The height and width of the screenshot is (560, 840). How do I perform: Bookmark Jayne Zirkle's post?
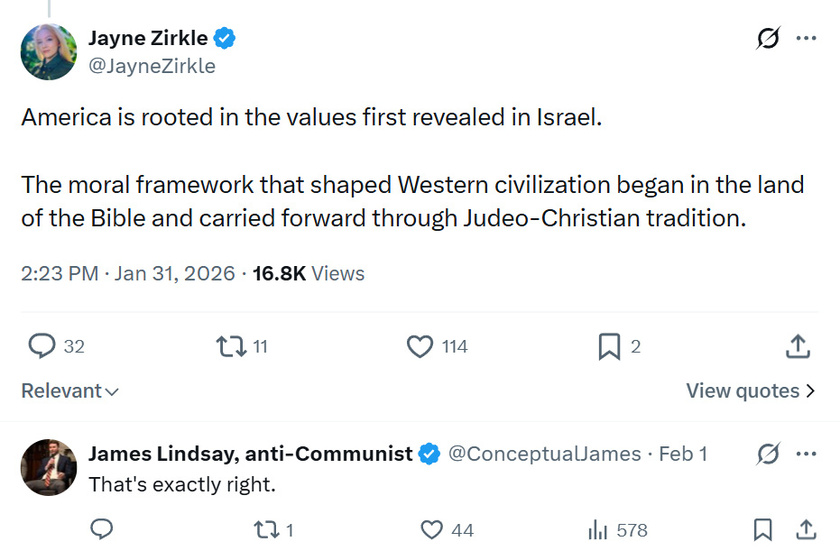point(608,346)
